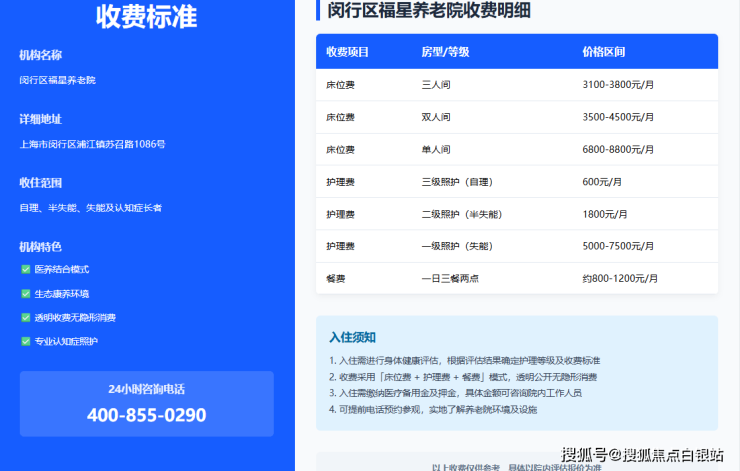Click the 24小时咨询电话 box heading
Viewport: 740px width, 471px height.
click(x=147, y=389)
